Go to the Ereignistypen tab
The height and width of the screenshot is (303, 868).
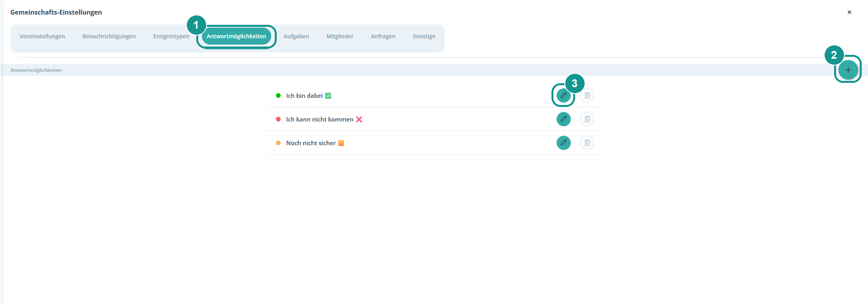coord(171,36)
